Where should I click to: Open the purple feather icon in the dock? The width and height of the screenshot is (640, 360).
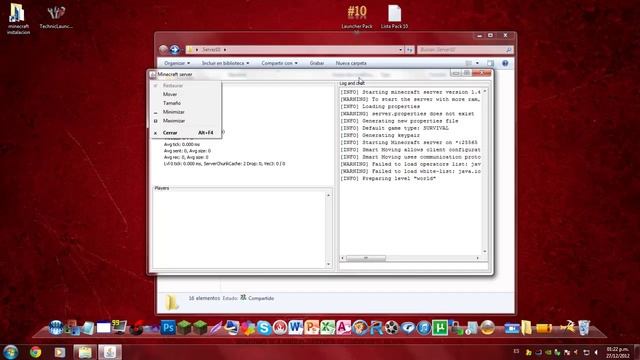pyautogui.click(x=216, y=327)
